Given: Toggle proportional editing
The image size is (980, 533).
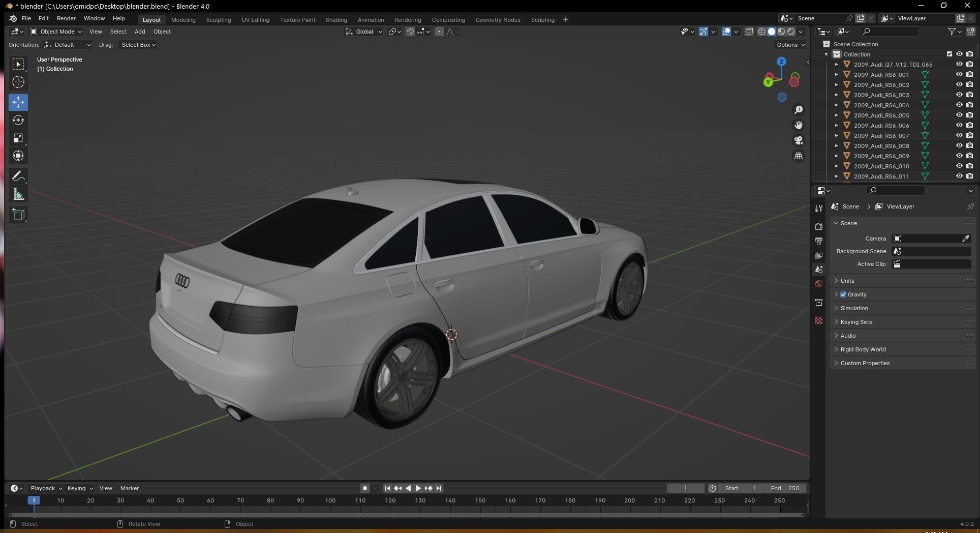Looking at the screenshot, I should pos(439,32).
